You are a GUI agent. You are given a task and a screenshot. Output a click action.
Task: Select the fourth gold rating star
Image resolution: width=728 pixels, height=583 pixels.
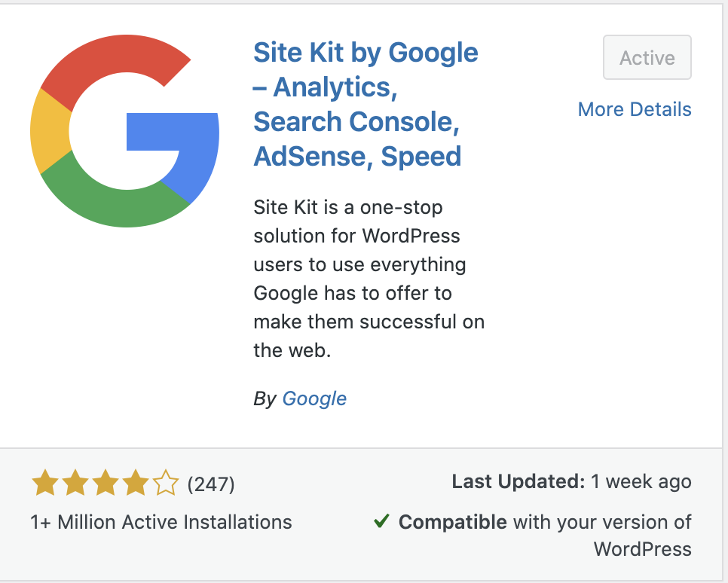[136, 483]
